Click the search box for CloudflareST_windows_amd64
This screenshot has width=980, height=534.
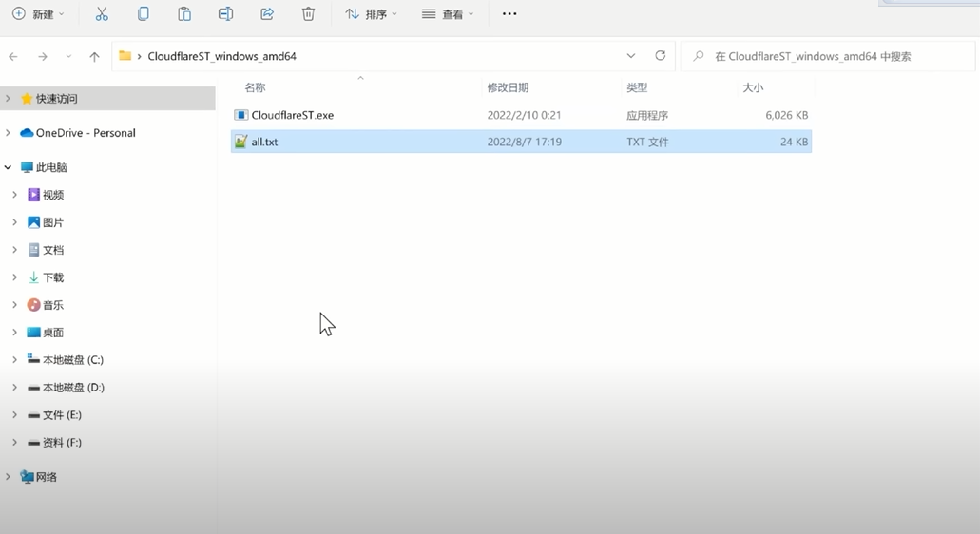[x=827, y=56]
